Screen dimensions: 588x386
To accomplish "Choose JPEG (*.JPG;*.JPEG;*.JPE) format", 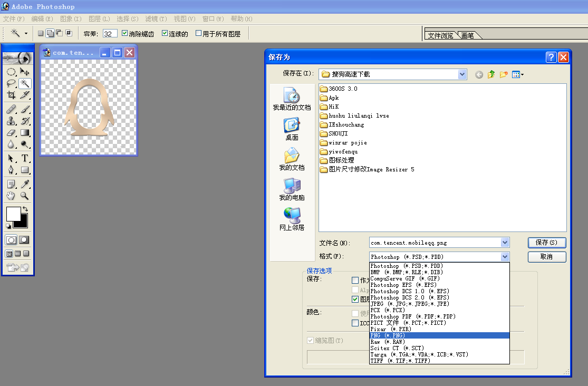I will (x=439, y=304).
